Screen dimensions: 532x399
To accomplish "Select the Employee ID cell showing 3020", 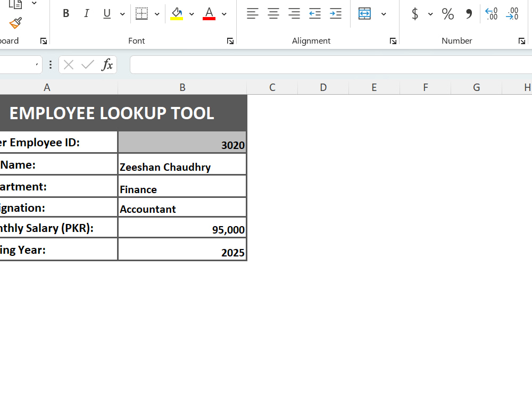I will [x=182, y=142].
